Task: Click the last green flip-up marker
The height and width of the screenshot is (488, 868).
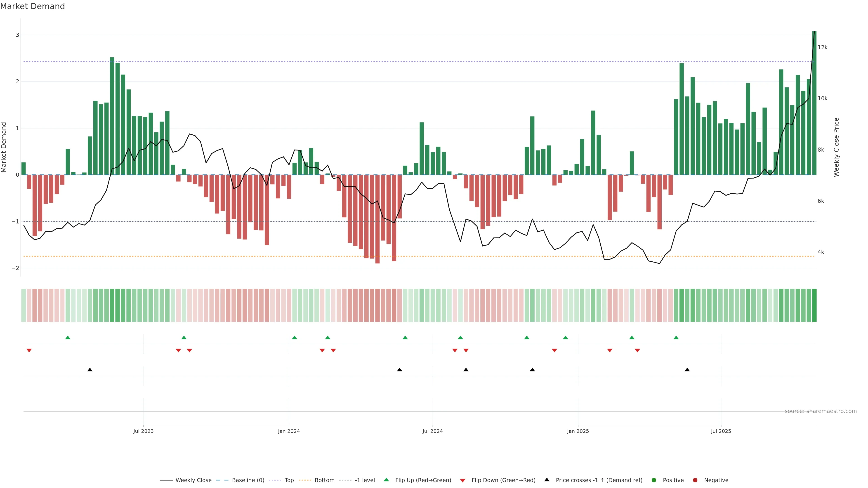Action: pos(676,338)
